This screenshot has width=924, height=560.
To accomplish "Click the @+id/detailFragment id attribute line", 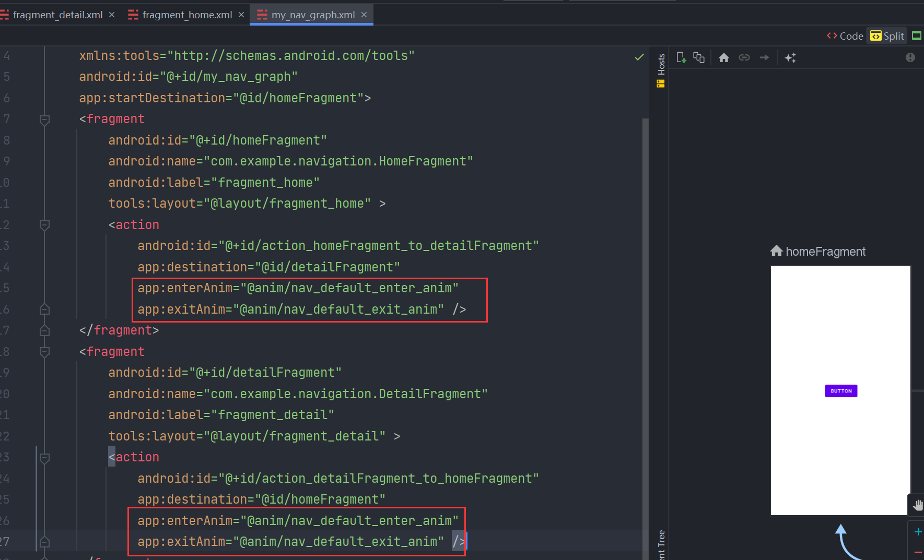I will coord(225,373).
